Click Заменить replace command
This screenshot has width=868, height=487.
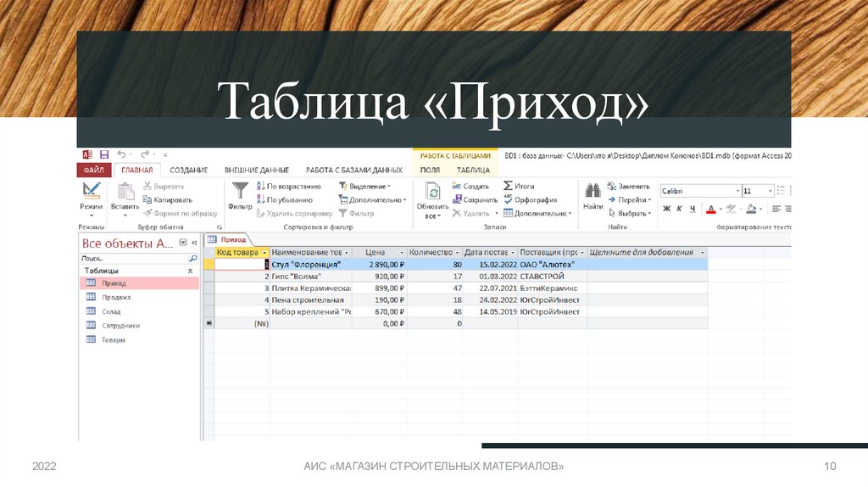coord(628,187)
